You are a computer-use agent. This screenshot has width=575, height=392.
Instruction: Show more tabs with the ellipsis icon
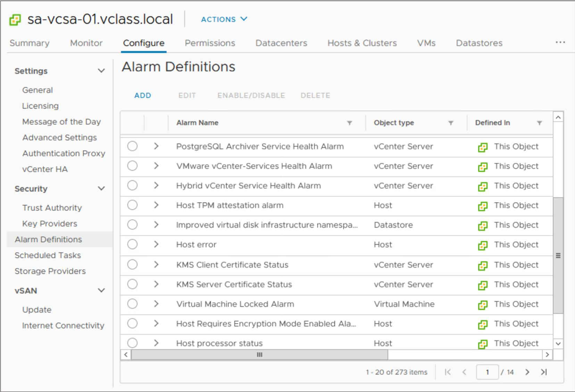click(560, 42)
